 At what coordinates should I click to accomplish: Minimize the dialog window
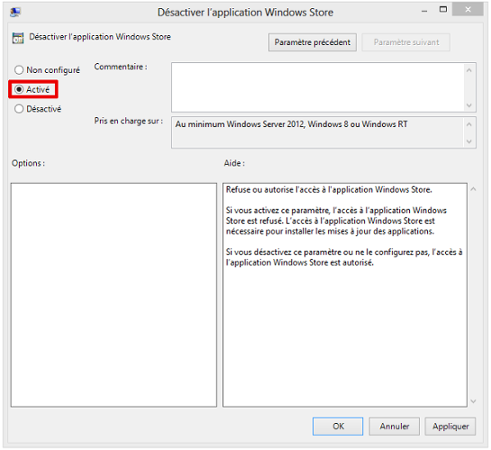pos(424,11)
